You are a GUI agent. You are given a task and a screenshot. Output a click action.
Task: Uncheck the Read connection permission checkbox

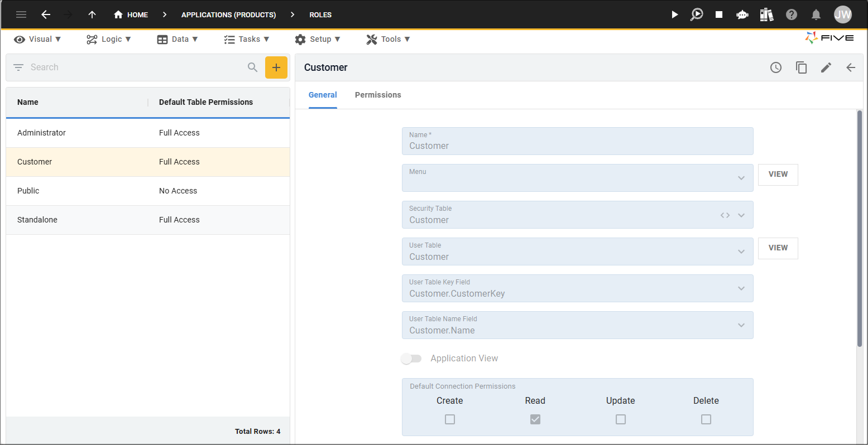coord(535,419)
